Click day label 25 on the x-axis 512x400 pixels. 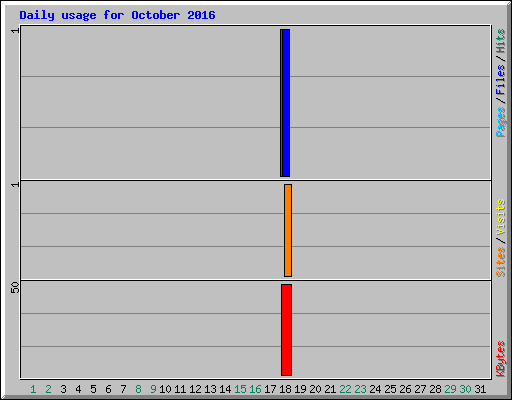[x=390, y=389]
